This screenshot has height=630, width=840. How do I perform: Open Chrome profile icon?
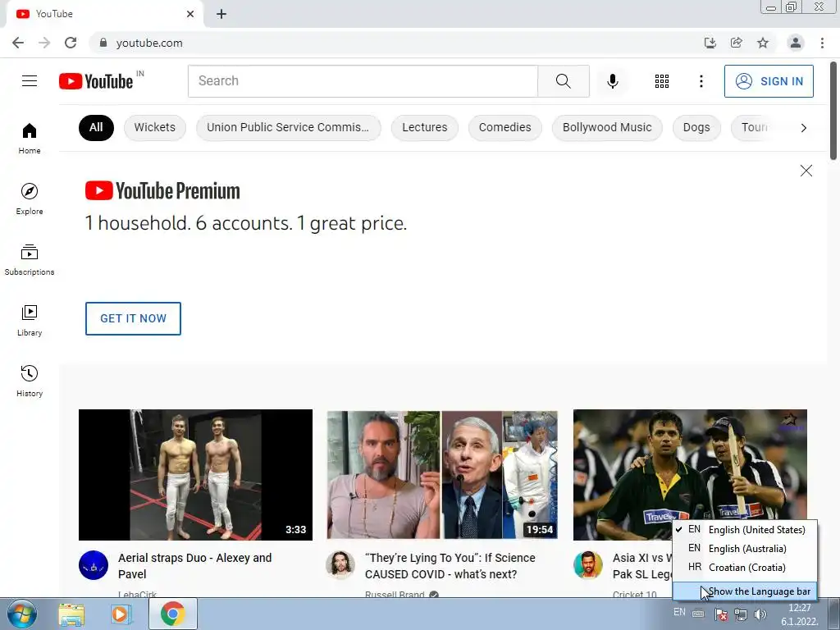point(796,43)
